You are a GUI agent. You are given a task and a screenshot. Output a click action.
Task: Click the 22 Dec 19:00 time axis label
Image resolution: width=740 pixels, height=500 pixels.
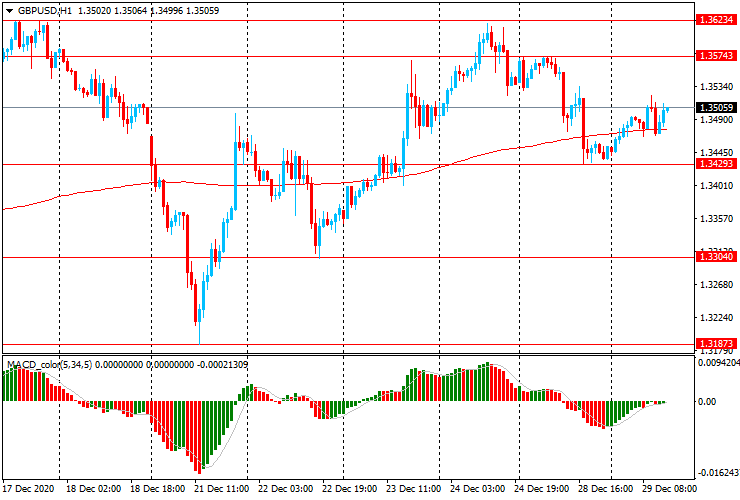click(x=350, y=488)
